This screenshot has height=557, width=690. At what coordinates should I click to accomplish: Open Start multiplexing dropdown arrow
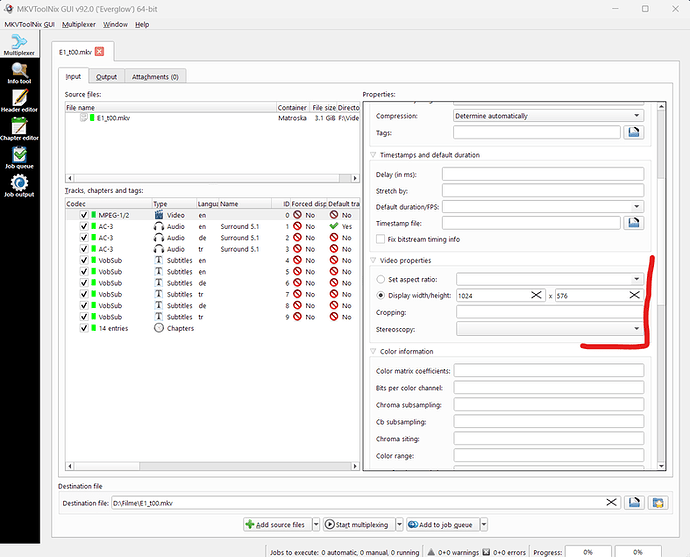point(399,524)
